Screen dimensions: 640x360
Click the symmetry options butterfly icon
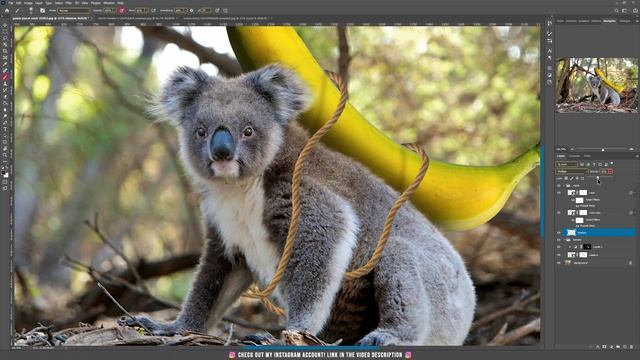pyautogui.click(x=225, y=10)
